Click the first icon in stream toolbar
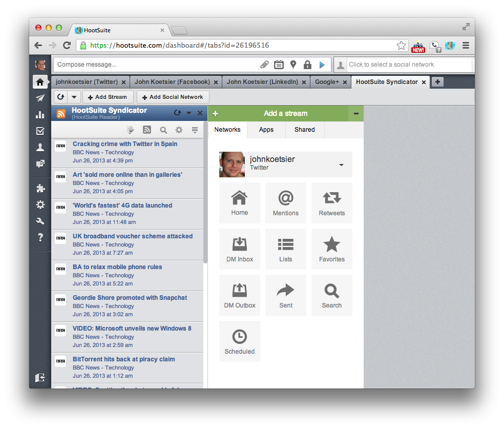 130,130
